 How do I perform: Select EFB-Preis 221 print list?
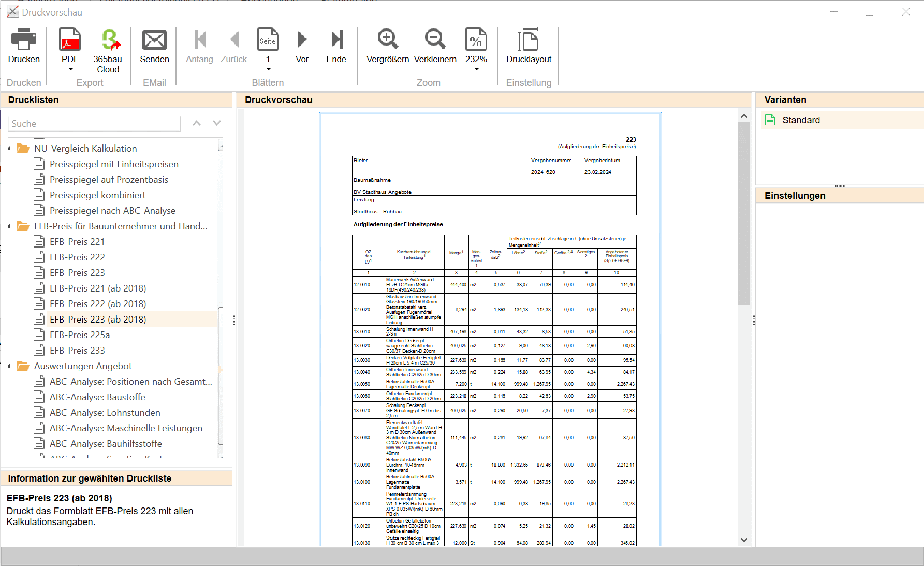click(77, 242)
